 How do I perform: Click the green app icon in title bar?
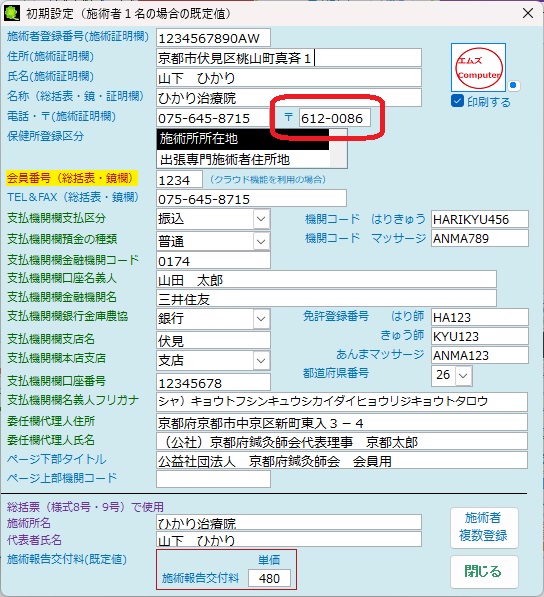[x=12, y=13]
